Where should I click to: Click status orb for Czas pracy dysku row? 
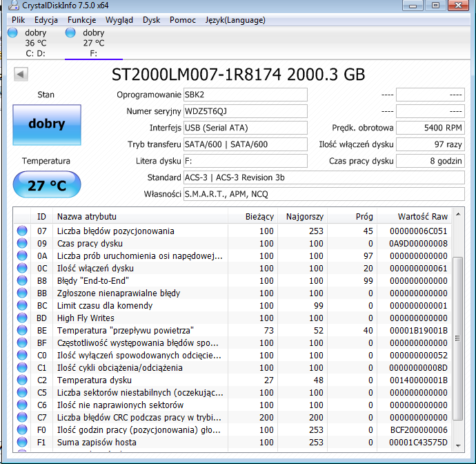pos(22,244)
